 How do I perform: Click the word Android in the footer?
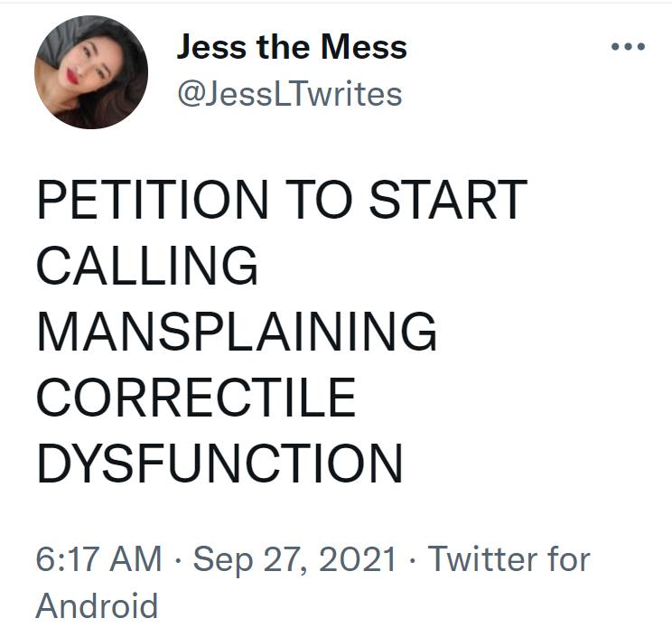click(x=97, y=604)
